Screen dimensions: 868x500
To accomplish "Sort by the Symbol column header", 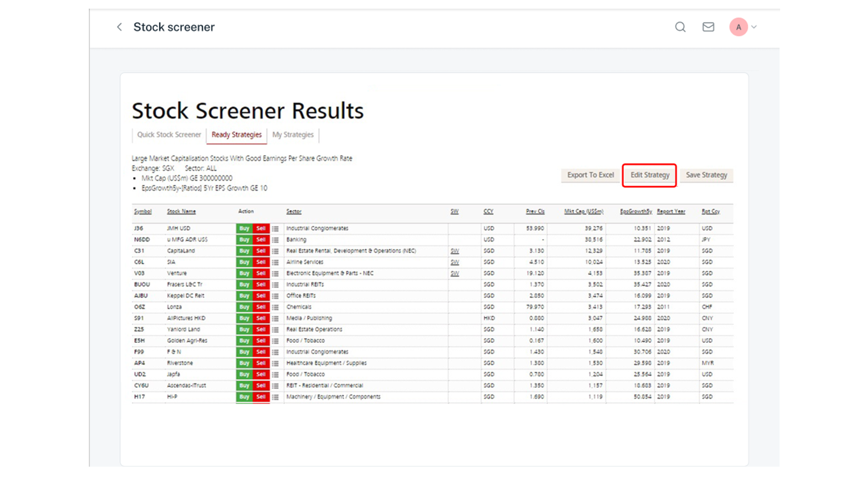I will coord(142,212).
